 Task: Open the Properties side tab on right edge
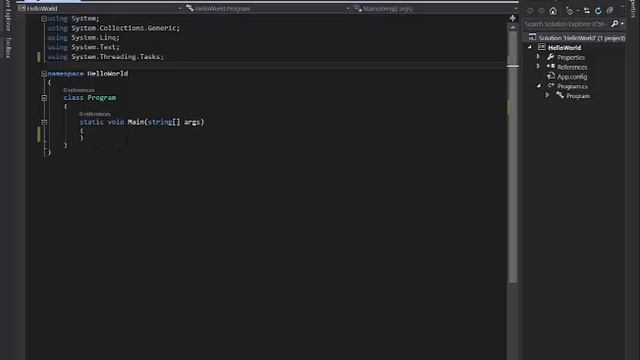click(x=633, y=9)
